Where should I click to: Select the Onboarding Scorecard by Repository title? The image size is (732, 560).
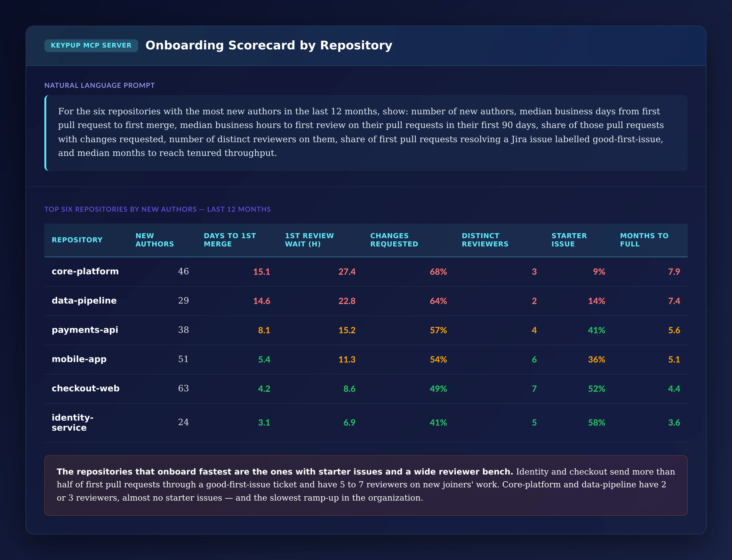[x=269, y=45]
